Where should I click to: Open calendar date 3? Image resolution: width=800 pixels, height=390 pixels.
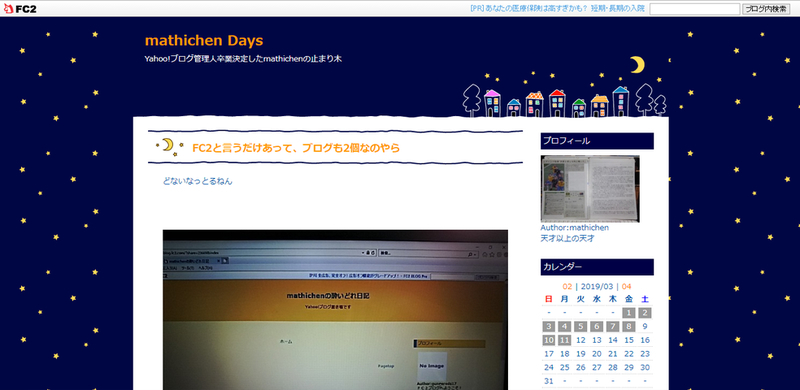pyautogui.click(x=548, y=326)
